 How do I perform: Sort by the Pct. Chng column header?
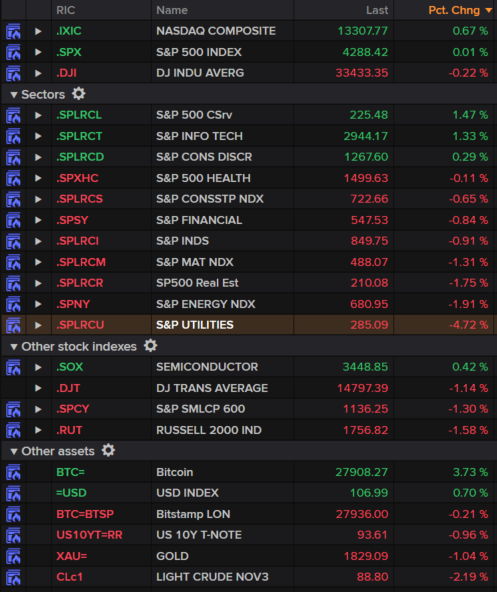tap(454, 10)
